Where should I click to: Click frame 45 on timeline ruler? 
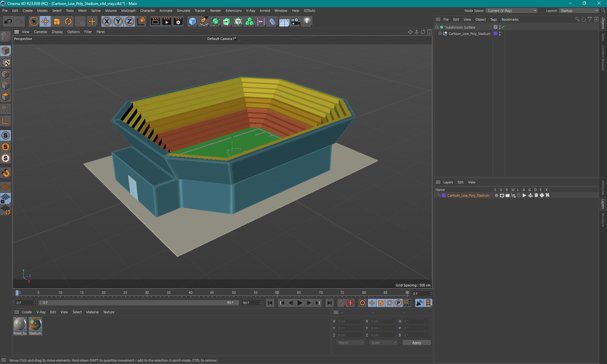click(212, 293)
